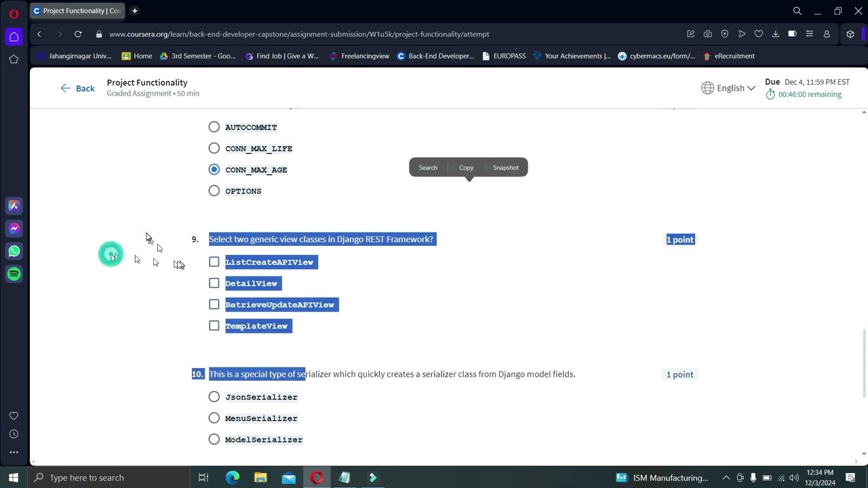Open Opera start page home icon

coord(14,37)
